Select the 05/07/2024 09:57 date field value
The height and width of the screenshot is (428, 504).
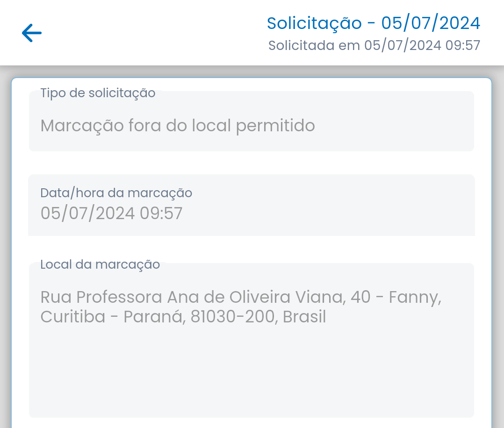coord(111,213)
